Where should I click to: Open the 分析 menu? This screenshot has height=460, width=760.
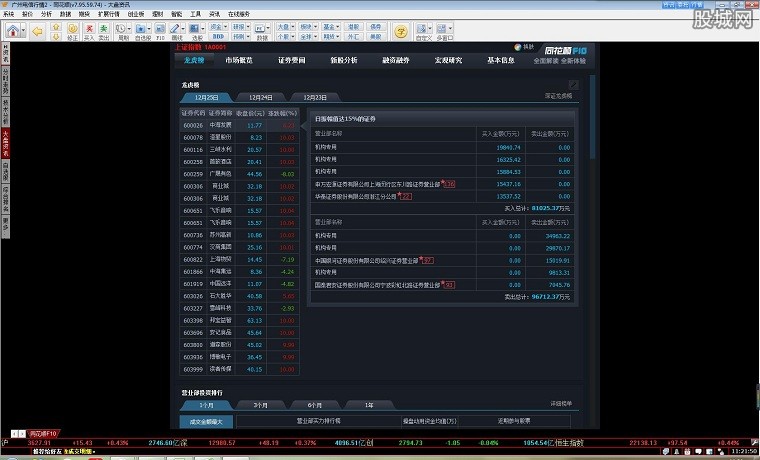tap(46, 14)
